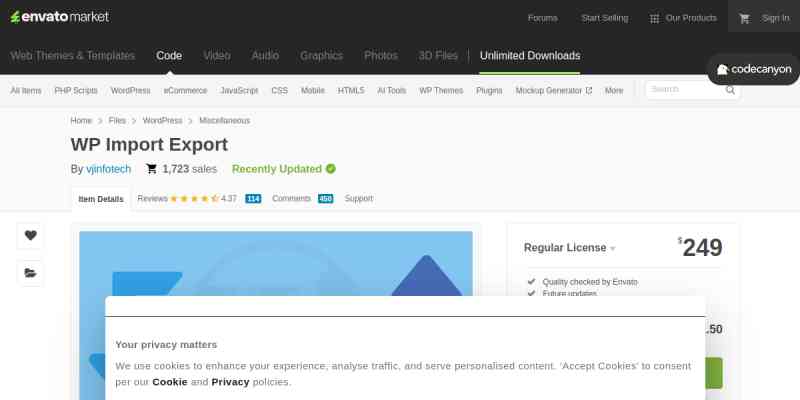
Task: Click 'Quality checked by Envato' text
Action: click(590, 282)
